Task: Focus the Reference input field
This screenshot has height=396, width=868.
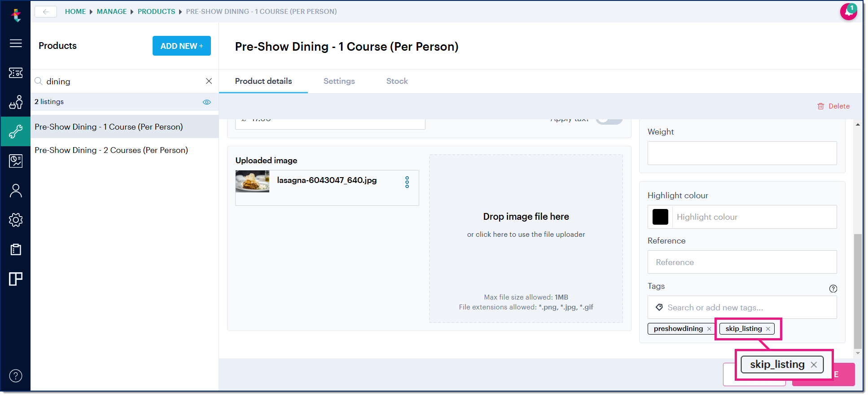Action: [x=742, y=262]
